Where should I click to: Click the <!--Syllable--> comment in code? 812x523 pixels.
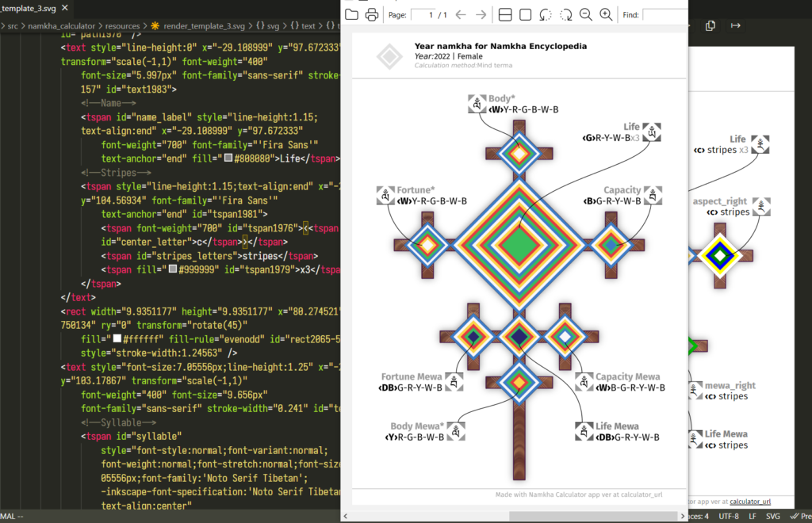pos(119,422)
